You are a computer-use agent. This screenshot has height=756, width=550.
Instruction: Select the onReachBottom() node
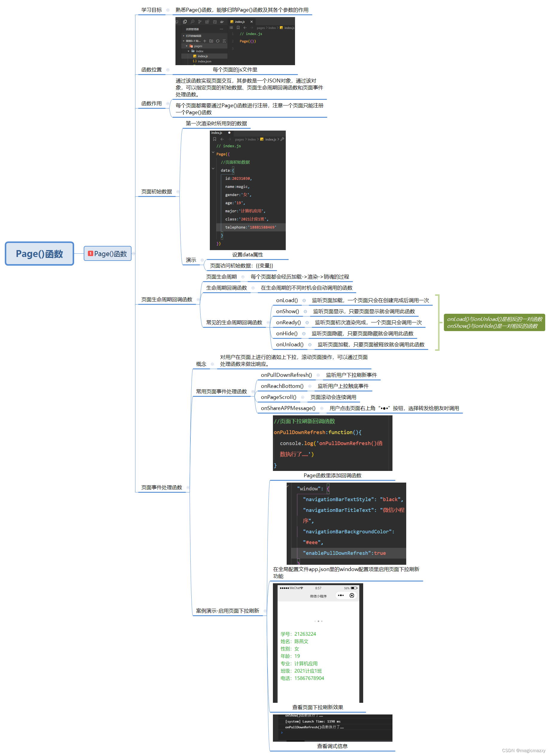[x=282, y=386]
